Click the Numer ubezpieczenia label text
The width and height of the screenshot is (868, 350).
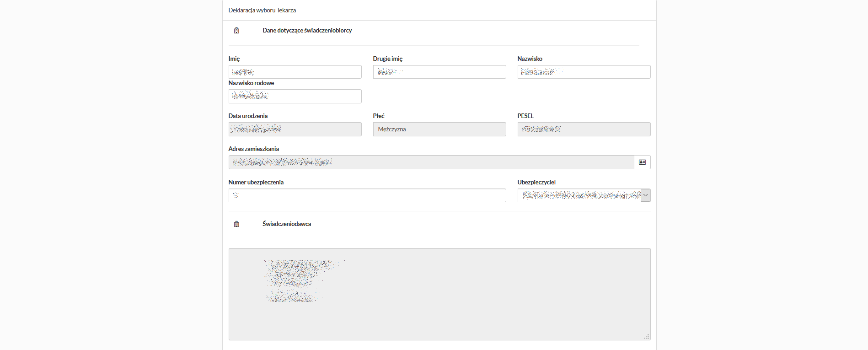256,182
